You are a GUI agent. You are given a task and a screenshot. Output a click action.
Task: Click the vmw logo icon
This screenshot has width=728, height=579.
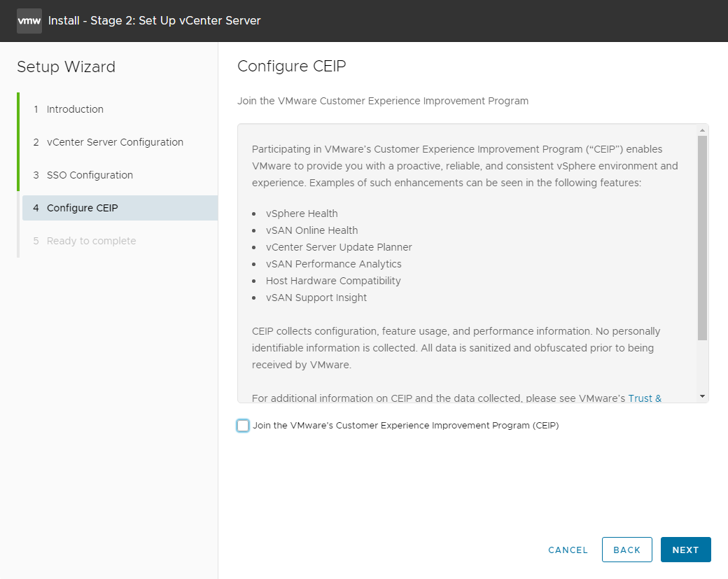coord(29,21)
